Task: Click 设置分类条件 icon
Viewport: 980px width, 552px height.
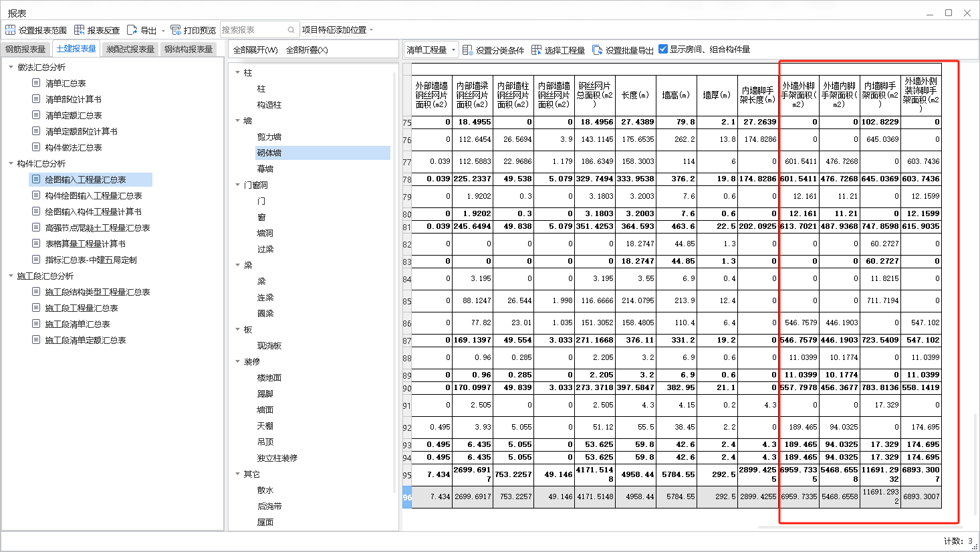Action: 467,50
